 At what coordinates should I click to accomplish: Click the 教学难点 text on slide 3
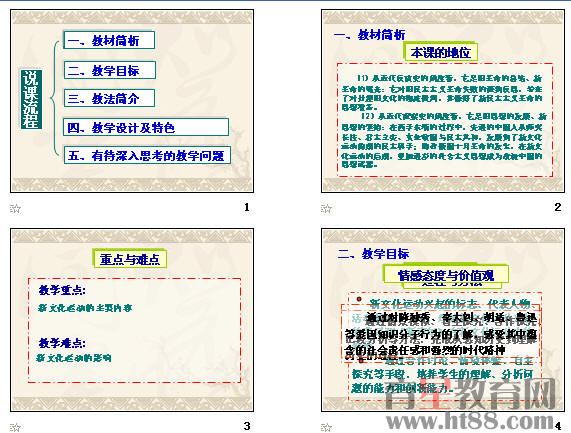62,343
